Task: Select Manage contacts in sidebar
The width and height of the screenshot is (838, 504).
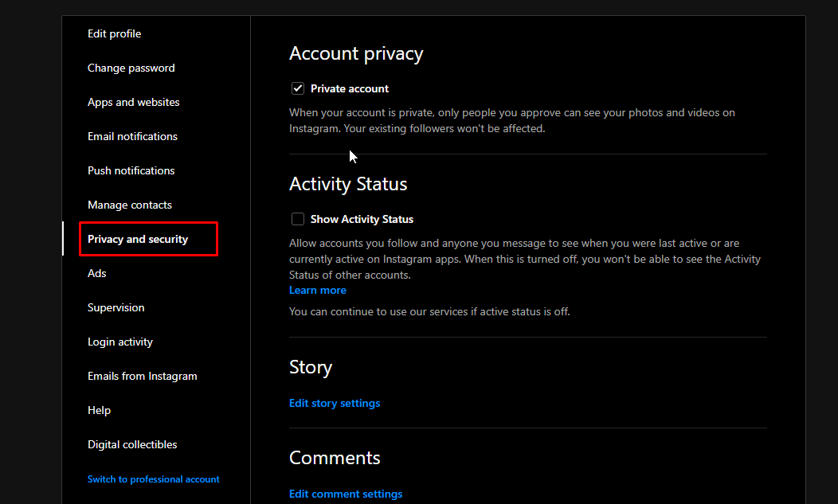Action: [x=129, y=205]
